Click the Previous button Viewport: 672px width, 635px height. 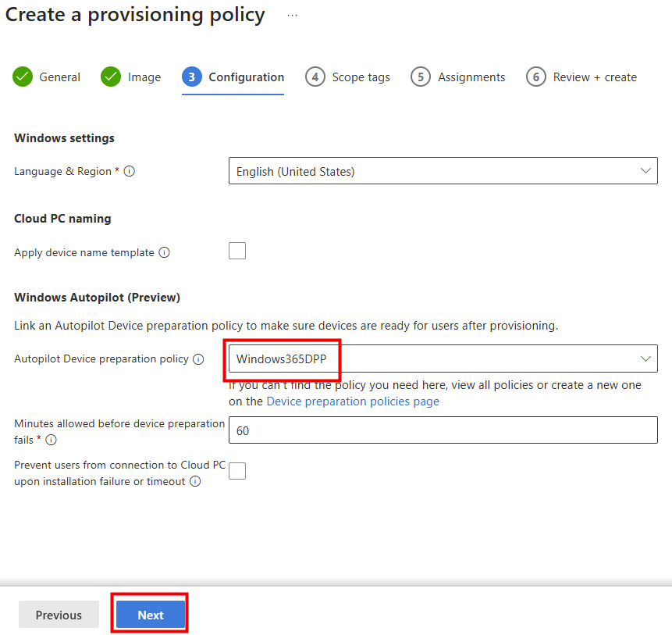pyautogui.click(x=59, y=615)
